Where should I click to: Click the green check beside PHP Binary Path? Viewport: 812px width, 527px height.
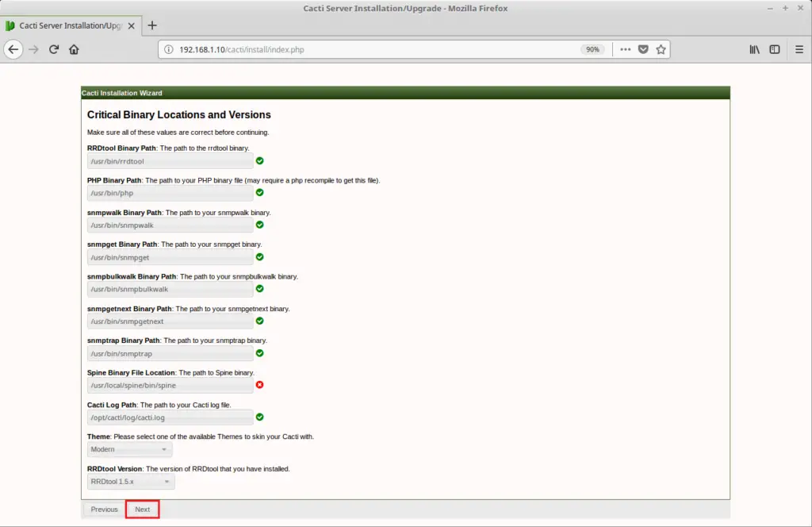[260, 192]
